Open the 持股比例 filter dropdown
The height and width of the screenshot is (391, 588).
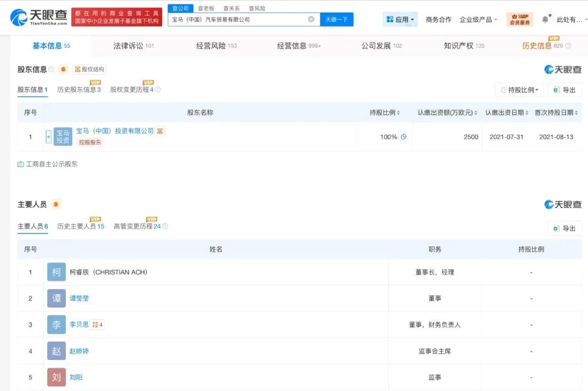pyautogui.click(x=519, y=90)
